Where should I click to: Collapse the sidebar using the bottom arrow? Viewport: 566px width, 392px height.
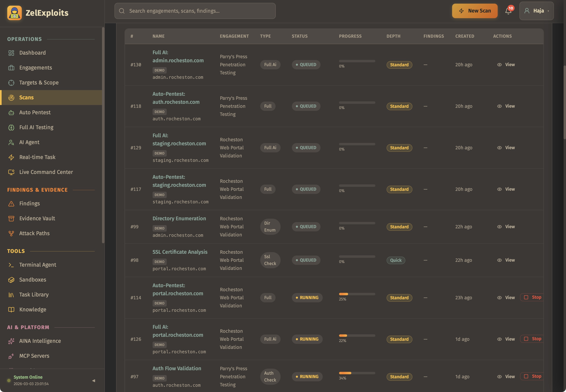coord(94,381)
